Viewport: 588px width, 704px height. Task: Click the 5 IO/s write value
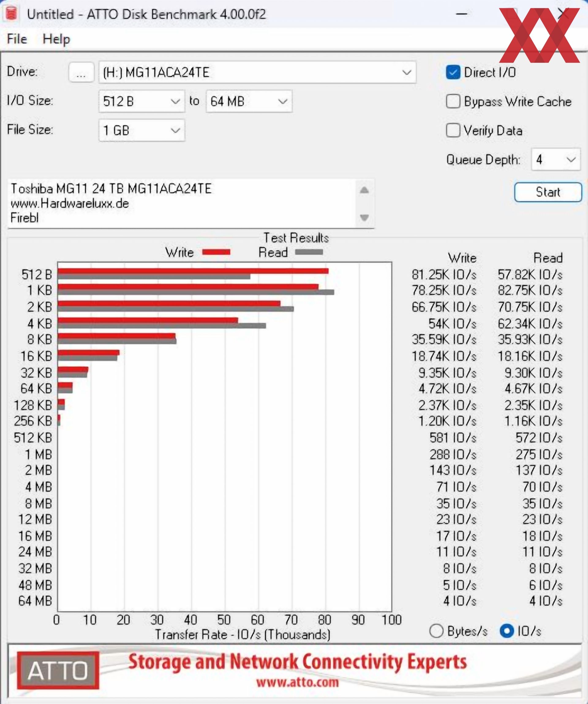pos(459,585)
